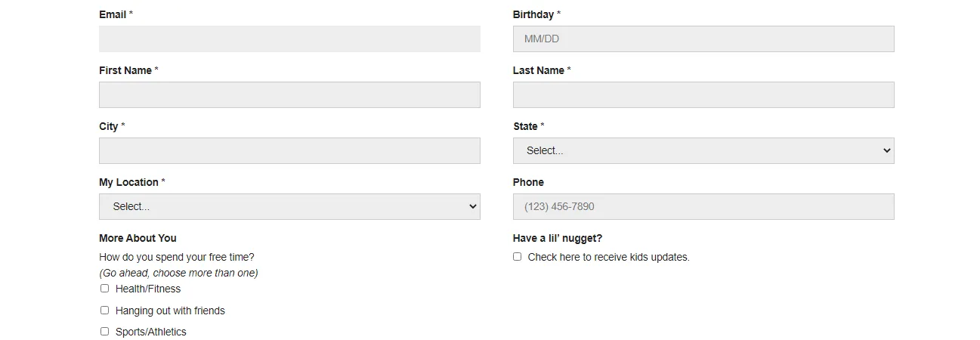
Task: Click the "State" label above the dropdown
Action: [x=525, y=126]
